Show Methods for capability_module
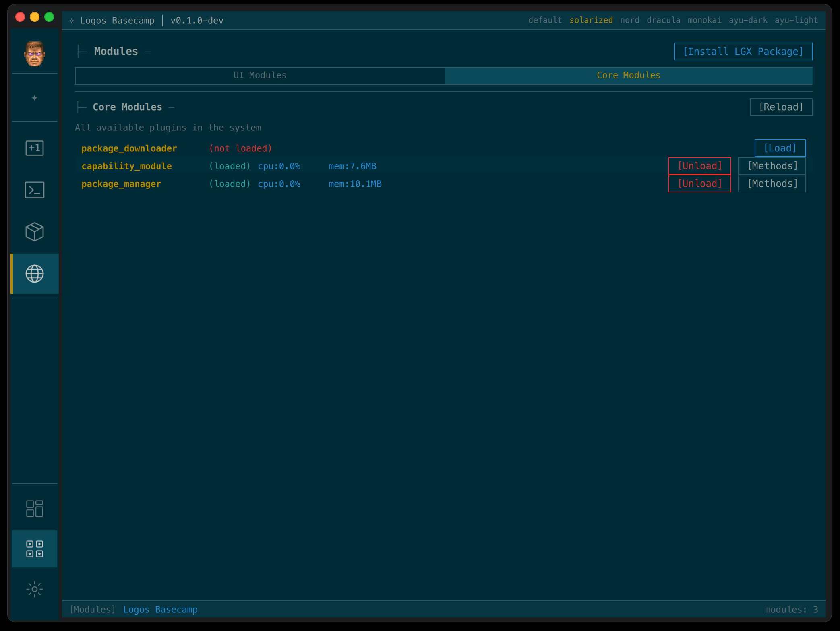Viewport: 840px width, 631px height. (x=772, y=166)
